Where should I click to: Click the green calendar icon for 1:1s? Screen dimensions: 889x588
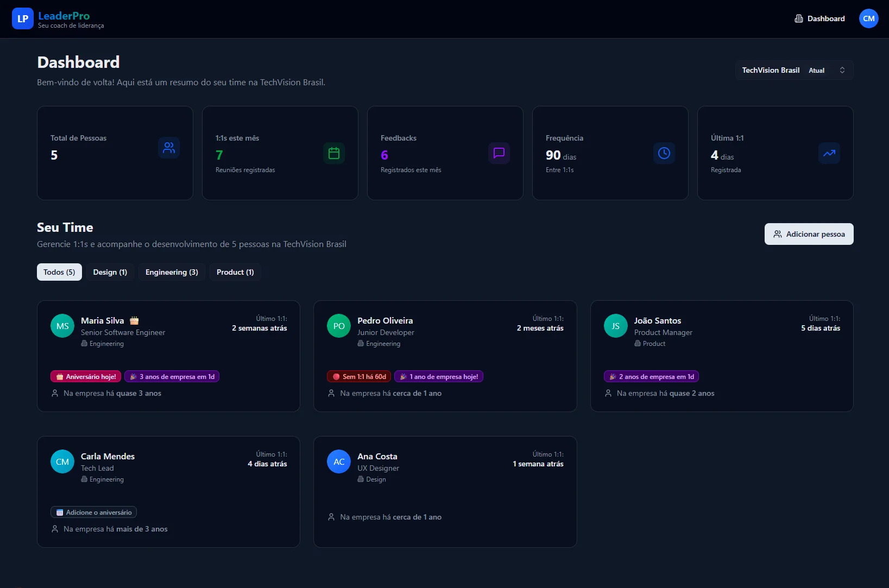coord(334,153)
